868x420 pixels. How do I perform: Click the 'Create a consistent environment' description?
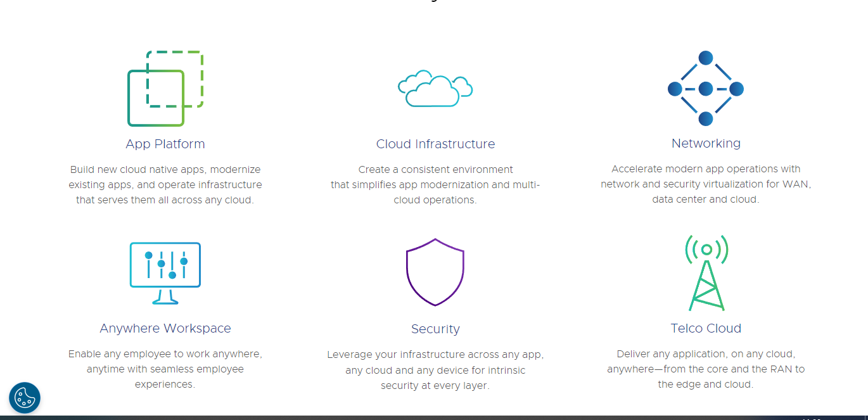click(x=435, y=184)
